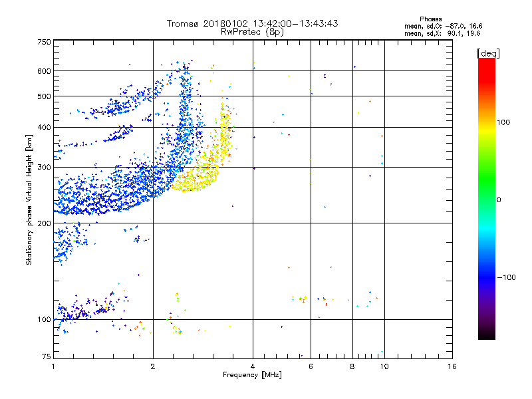The height and width of the screenshot is (399, 532).
Task: Click the y-axis tick label '300'
Action: (44, 168)
